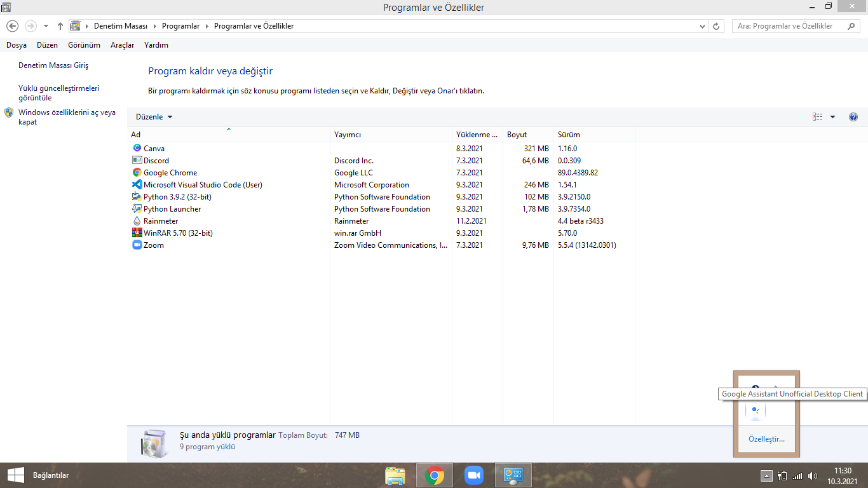Screen dimensions: 868x488
Task: Change the view using the view icon
Action: [x=818, y=117]
